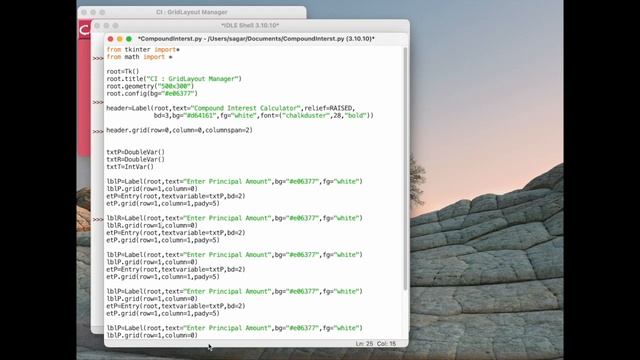This screenshot has height=360, width=640.
Task: Place cursor on 'from tkinter import*' line
Action: click(x=143, y=49)
